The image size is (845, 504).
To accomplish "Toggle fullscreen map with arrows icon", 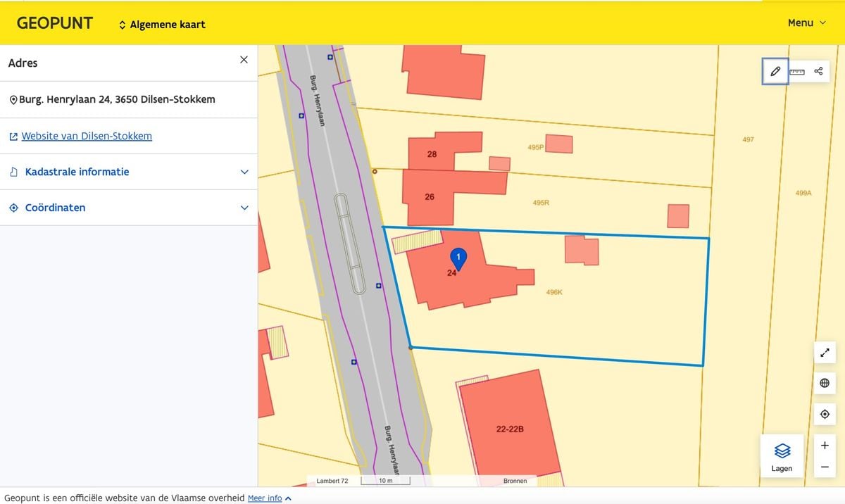I will (825, 352).
